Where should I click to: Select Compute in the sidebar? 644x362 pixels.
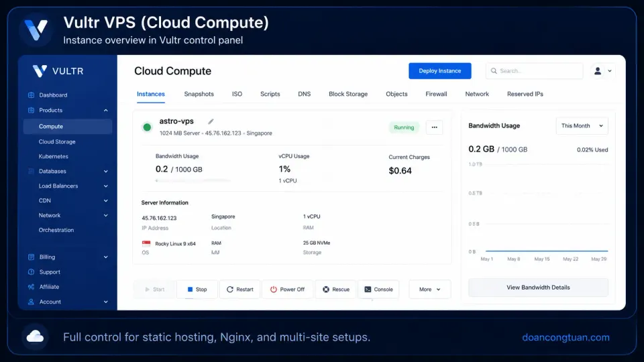[x=68, y=127]
